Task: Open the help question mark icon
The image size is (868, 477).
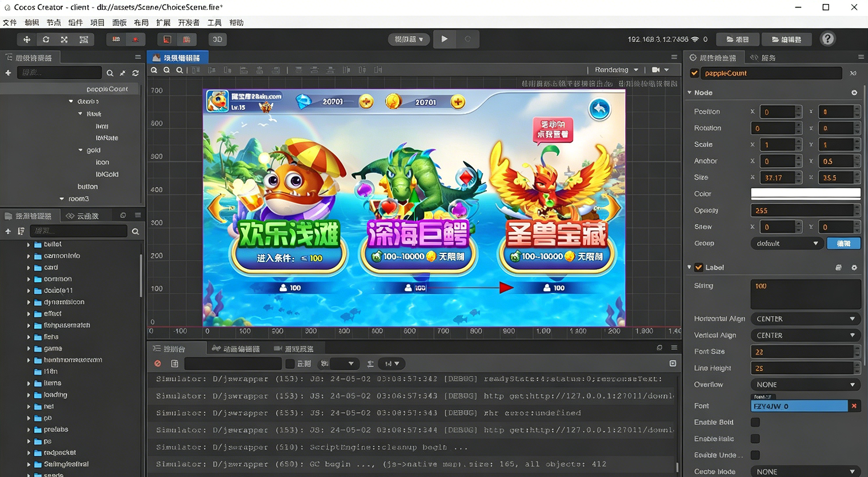Action: (x=827, y=39)
